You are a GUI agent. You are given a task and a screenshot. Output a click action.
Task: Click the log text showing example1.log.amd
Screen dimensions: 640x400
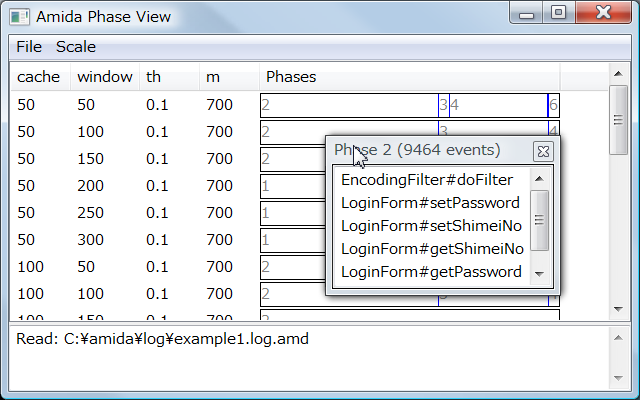[x=162, y=339]
